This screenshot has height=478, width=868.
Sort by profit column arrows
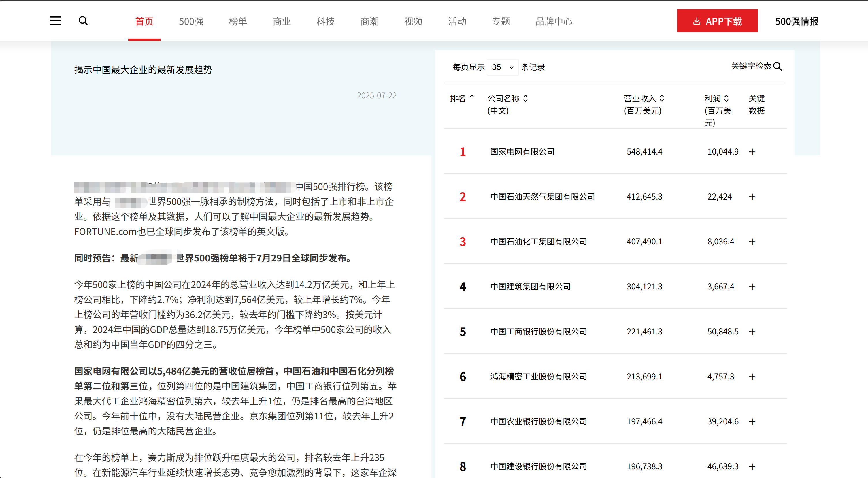(726, 98)
